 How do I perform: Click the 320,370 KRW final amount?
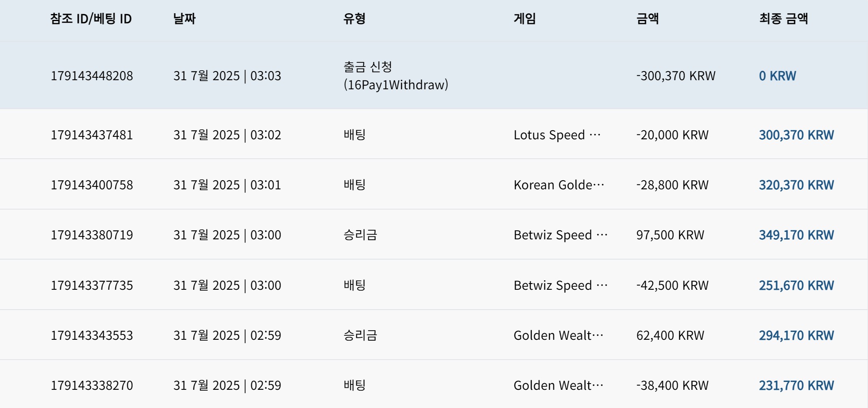[x=796, y=185]
